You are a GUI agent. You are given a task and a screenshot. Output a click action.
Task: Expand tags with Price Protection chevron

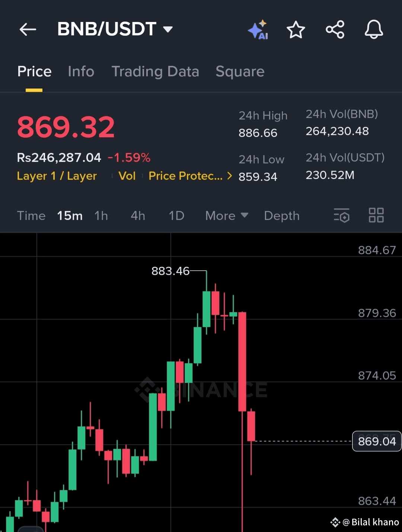(230, 176)
